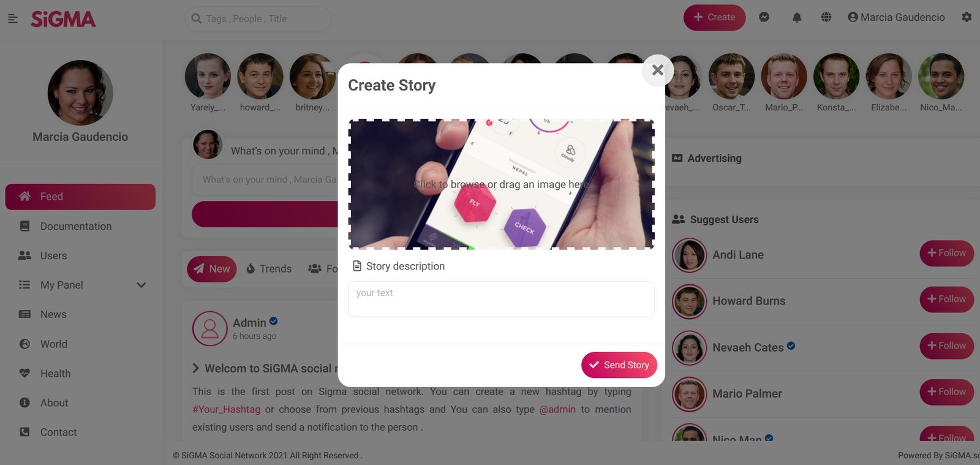The height and width of the screenshot is (465, 980).
Task: Open the globe language icon
Action: [x=826, y=17]
